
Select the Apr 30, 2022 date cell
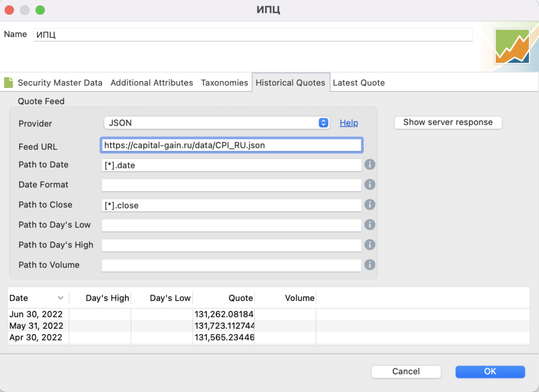36,337
